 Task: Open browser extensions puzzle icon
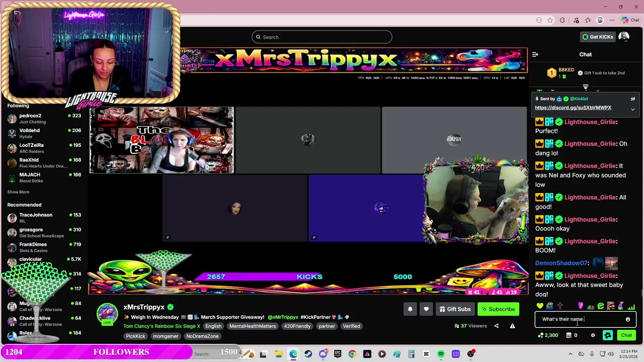pos(562,20)
